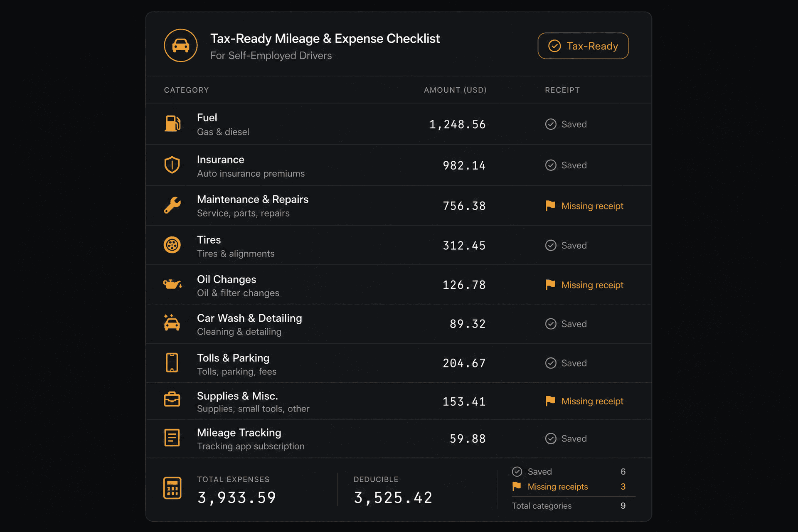This screenshot has width=798, height=532.
Task: Click the calculator icon beside Total Expenses
Action: pyautogui.click(x=172, y=488)
